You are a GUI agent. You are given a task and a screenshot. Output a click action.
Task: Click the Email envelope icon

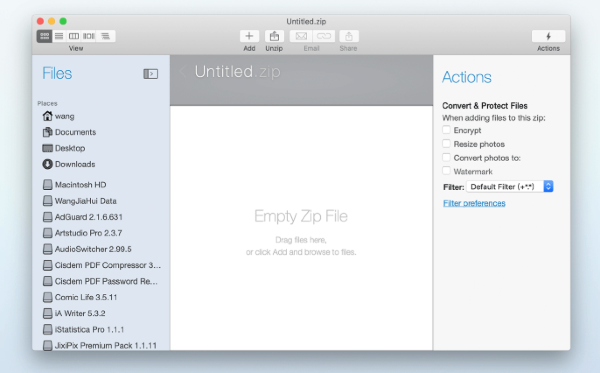(301, 36)
